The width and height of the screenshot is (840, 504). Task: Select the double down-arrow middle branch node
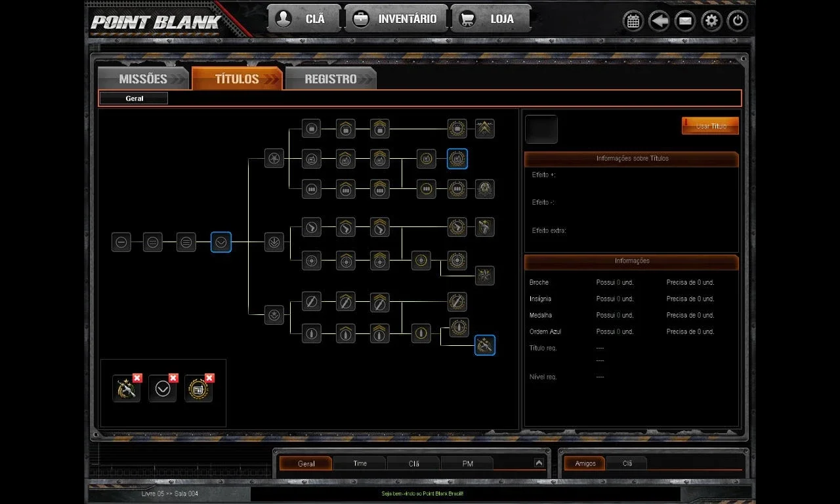[274, 242]
